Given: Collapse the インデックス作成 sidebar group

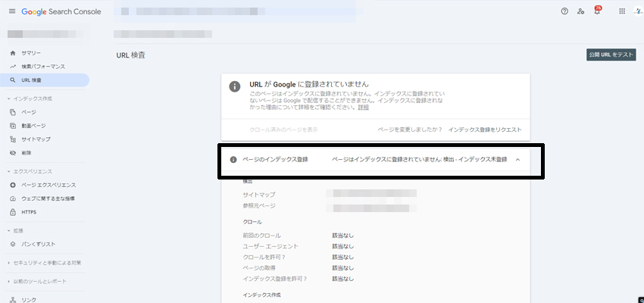Looking at the screenshot, I should coord(30,99).
